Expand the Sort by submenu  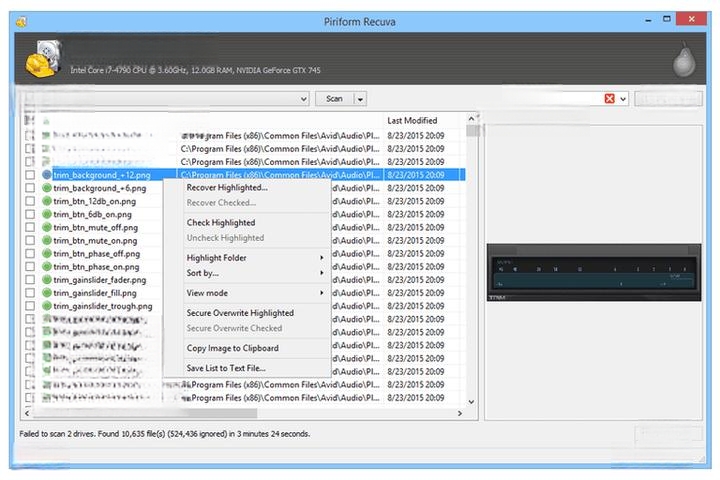(x=255, y=273)
